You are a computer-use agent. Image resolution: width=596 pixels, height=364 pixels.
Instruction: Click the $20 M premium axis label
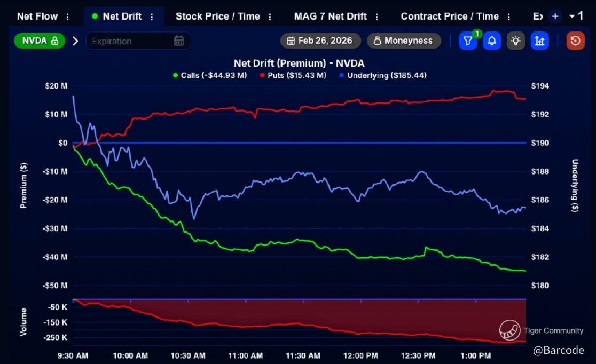56,86
